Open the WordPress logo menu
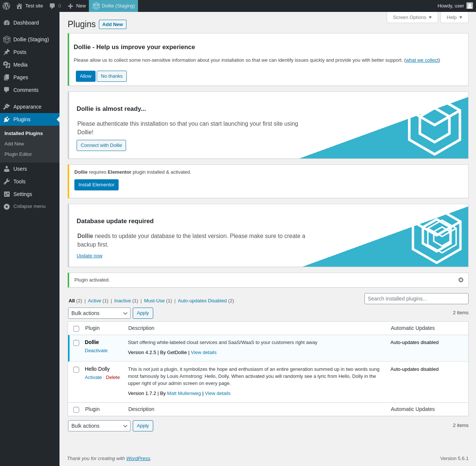The height and width of the screenshot is (466, 476). (x=6, y=6)
